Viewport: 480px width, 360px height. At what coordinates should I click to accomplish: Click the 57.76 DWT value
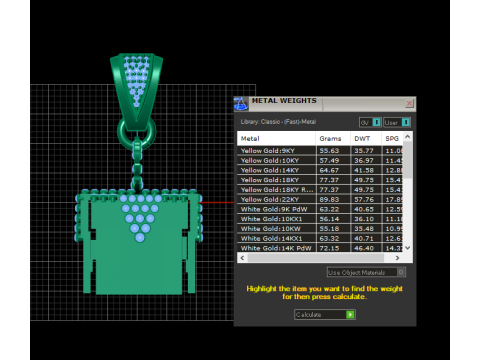(x=364, y=199)
